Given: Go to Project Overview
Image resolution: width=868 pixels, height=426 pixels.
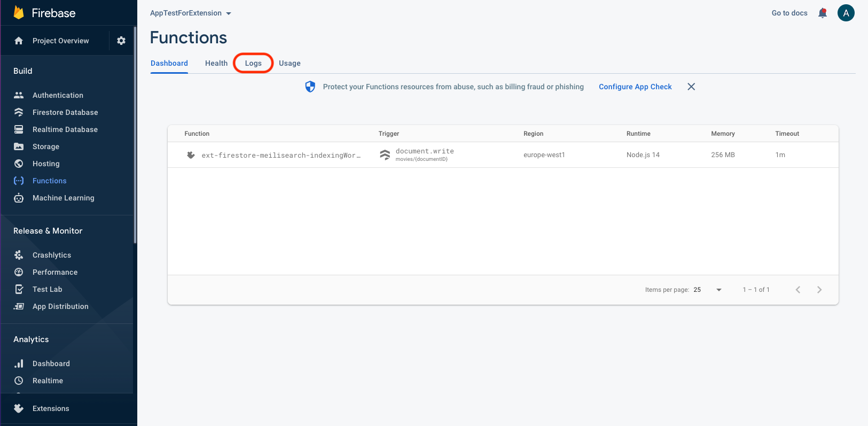Looking at the screenshot, I should [61, 41].
